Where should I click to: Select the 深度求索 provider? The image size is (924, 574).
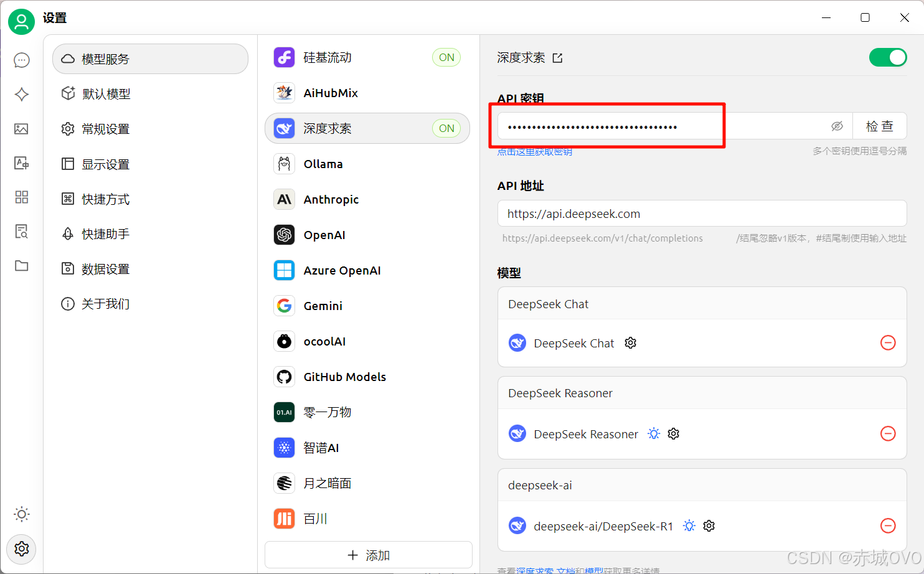click(x=367, y=128)
